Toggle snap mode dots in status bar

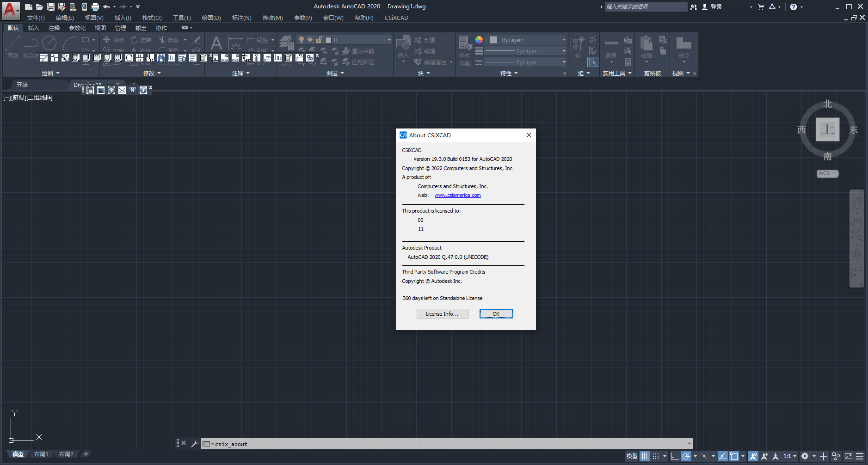(656, 456)
